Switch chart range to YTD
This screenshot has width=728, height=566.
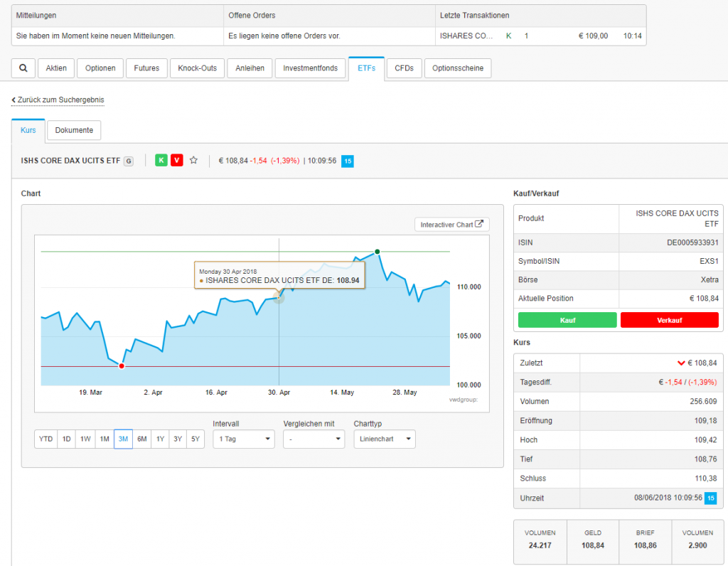coord(45,439)
